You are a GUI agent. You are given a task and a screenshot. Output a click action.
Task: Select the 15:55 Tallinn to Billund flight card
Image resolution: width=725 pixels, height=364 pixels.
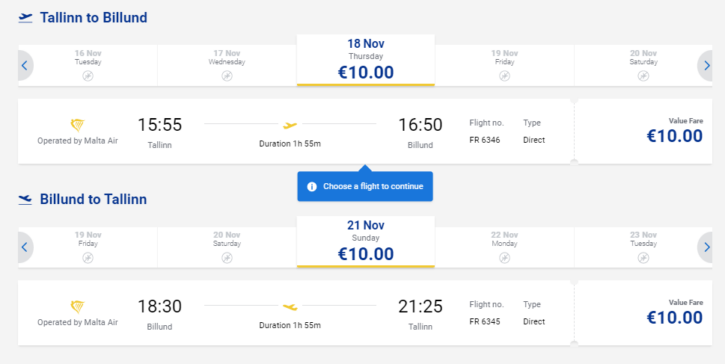tap(296, 131)
